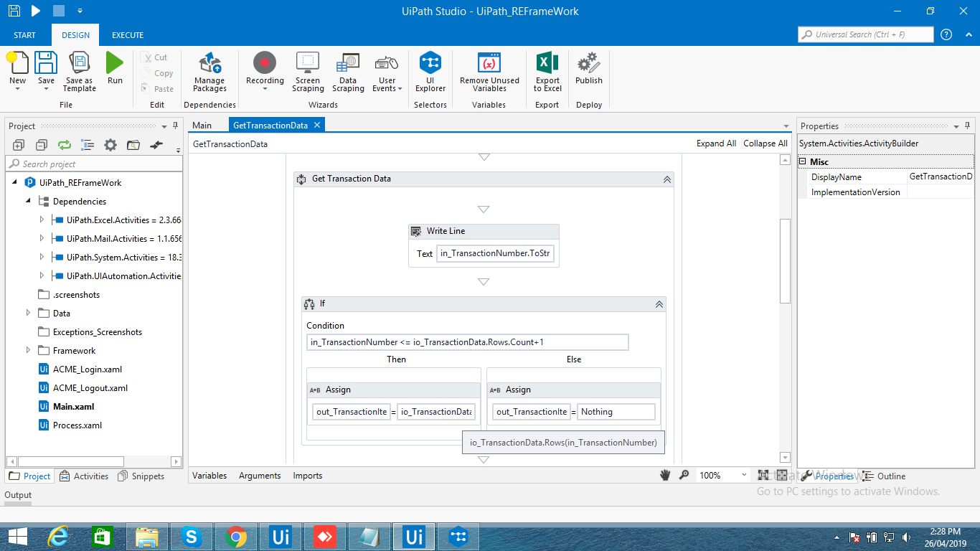Open the UI Explorer tool
Screen dimensions: 980x551
[x=430, y=70]
